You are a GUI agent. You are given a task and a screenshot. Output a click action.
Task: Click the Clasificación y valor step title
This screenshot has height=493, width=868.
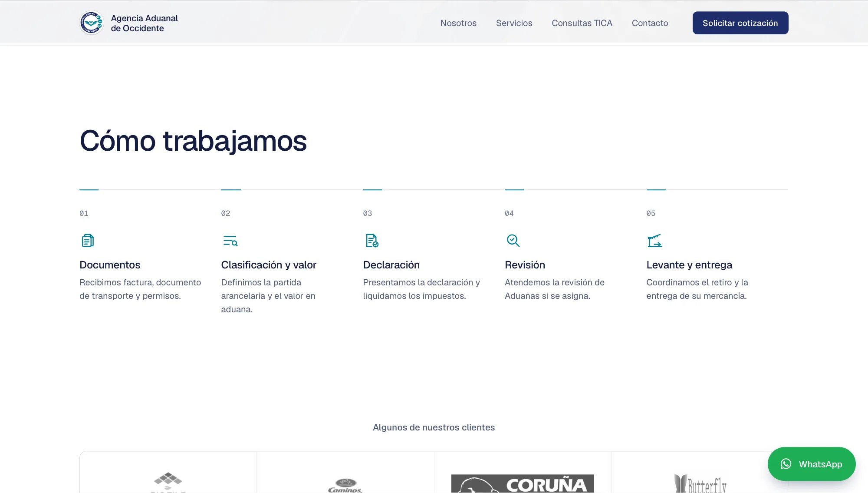tap(269, 265)
